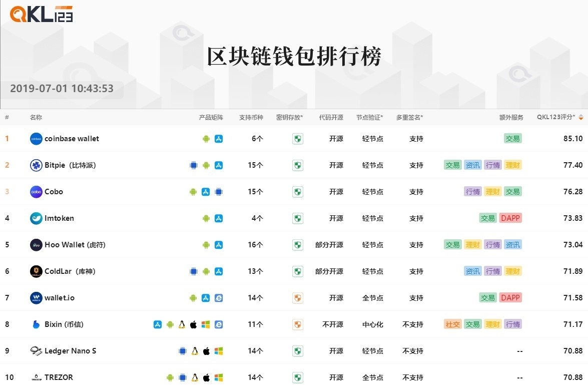Image resolution: width=588 pixels, height=390 pixels.
Task: Click 16个 coin count for Hoo Wallet
Action: pyautogui.click(x=255, y=245)
